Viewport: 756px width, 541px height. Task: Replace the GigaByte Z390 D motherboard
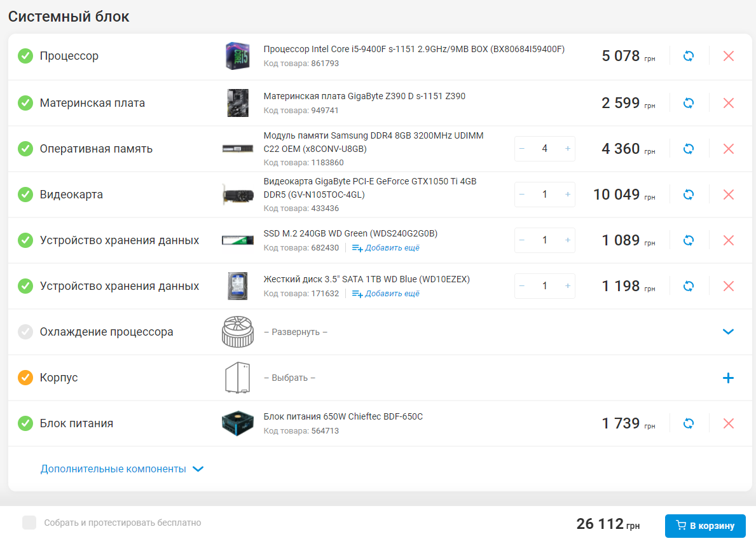[x=689, y=103]
